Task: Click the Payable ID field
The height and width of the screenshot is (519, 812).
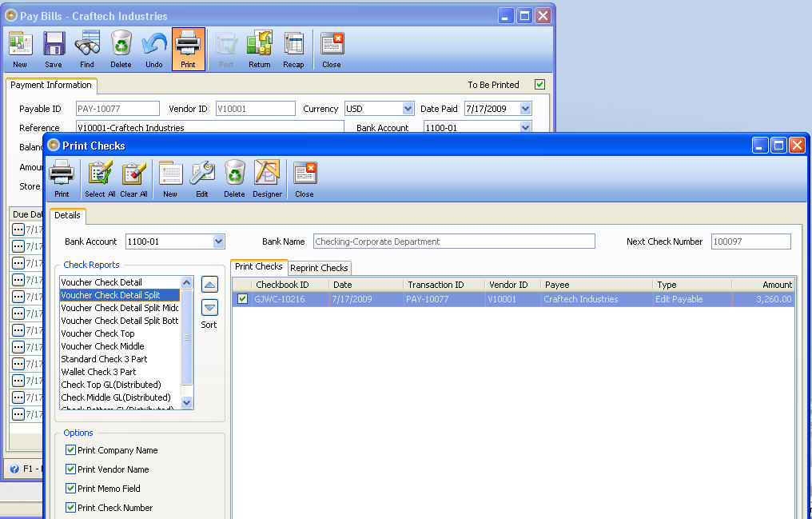Action: 117,109
